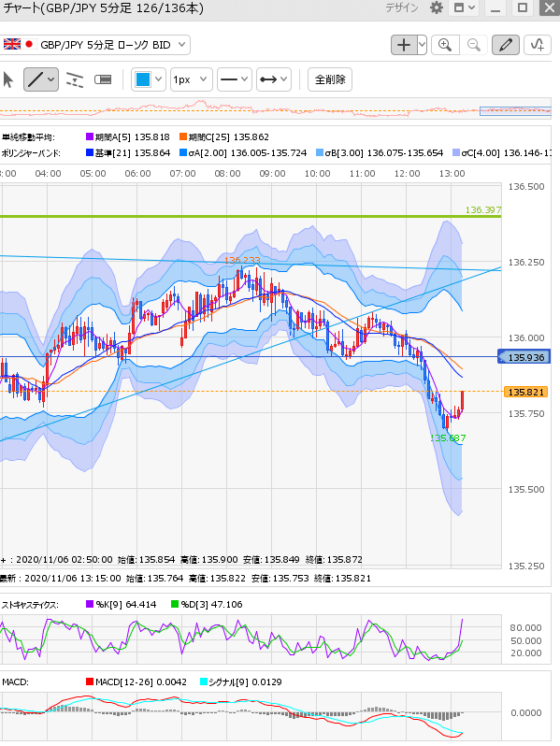Click the デザイン label in title bar
This screenshot has height=746, width=560.
(402, 7)
